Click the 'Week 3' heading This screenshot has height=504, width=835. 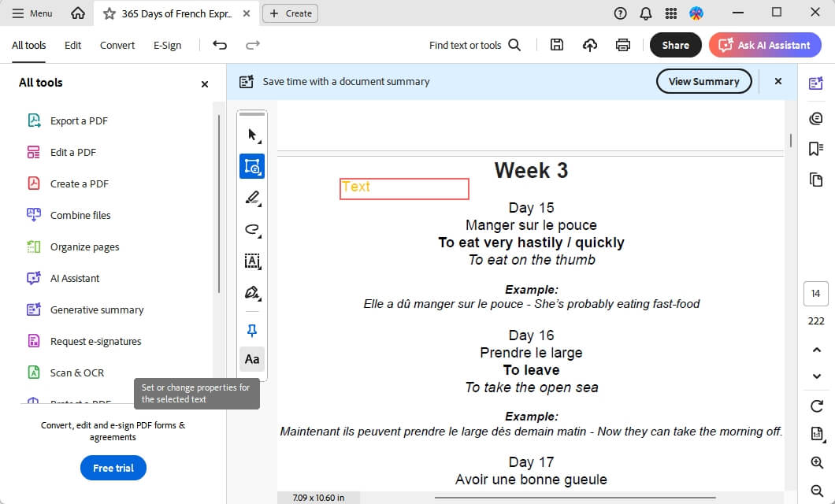[x=531, y=170]
